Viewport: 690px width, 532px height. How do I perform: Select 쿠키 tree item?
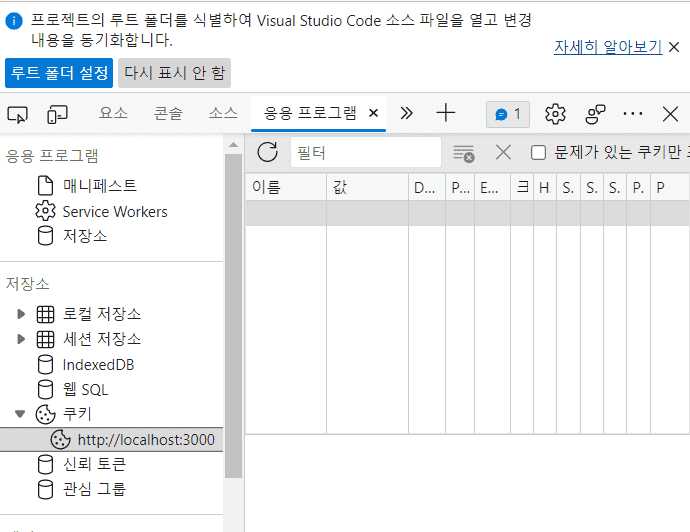(77, 414)
